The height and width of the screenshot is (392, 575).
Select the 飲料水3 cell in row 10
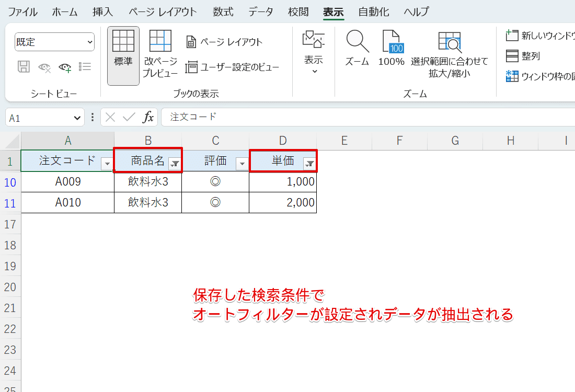coord(148,182)
